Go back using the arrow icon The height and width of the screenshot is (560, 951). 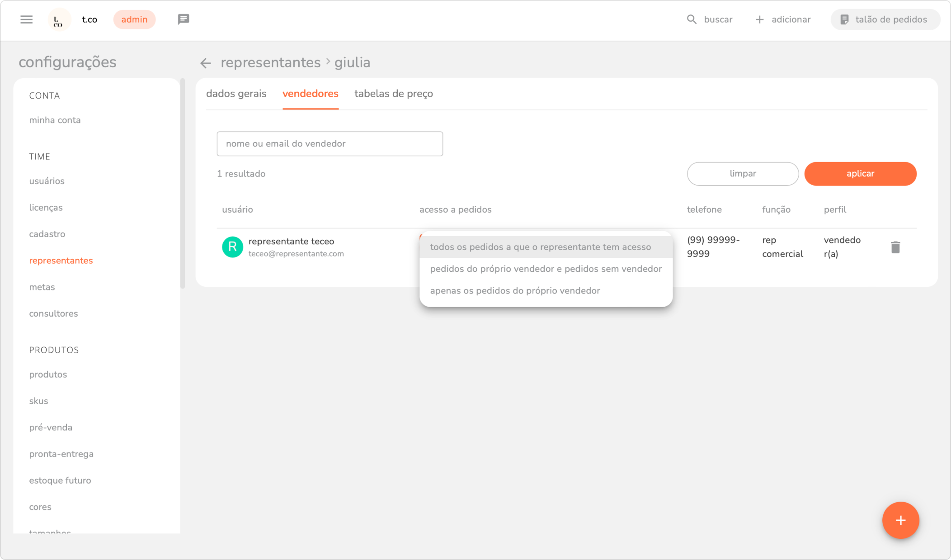pyautogui.click(x=206, y=63)
